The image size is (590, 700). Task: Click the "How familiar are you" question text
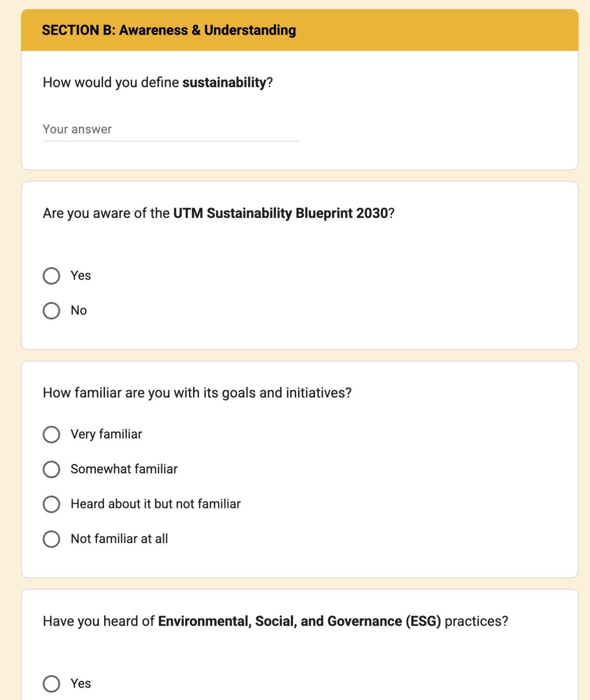tap(197, 393)
